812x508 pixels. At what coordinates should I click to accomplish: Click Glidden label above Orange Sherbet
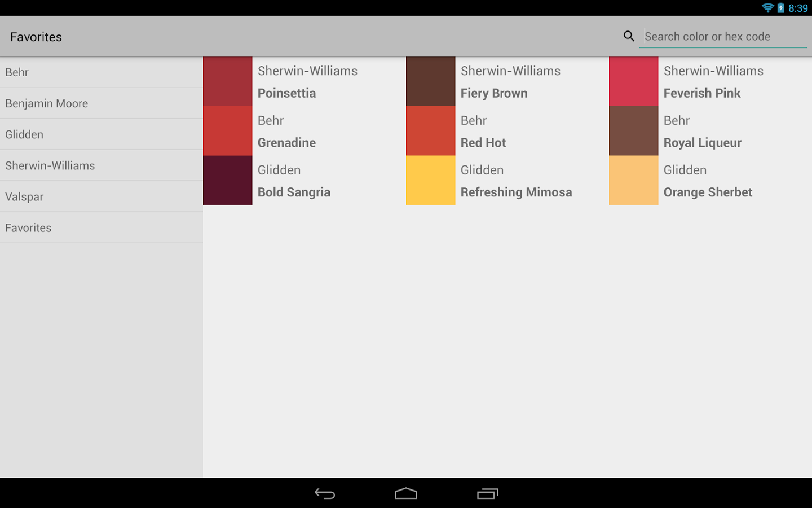(685, 170)
